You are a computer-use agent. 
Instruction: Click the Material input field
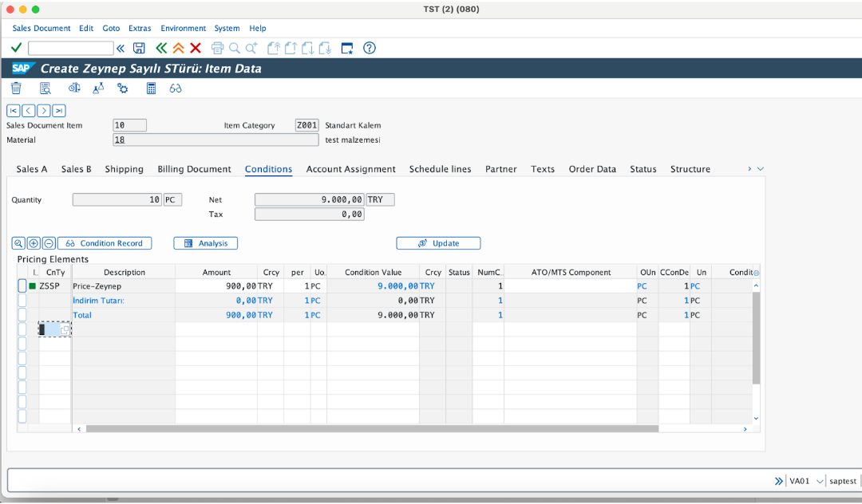pos(215,140)
